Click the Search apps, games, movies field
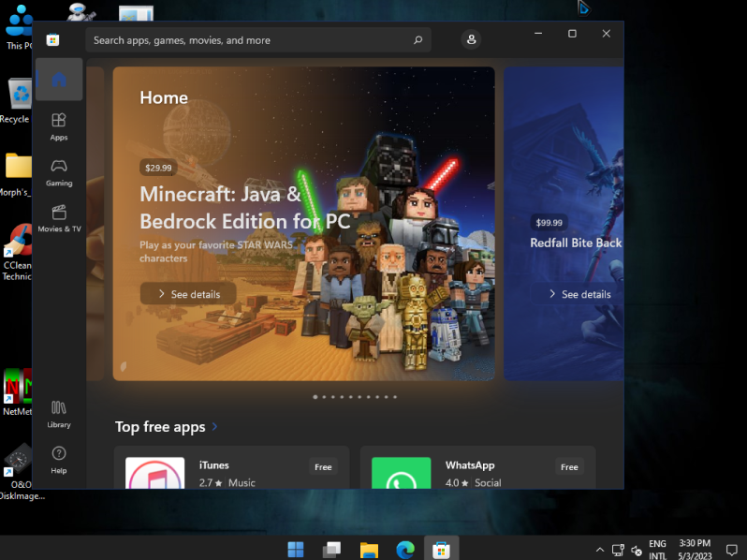The height and width of the screenshot is (560, 747). [258, 40]
